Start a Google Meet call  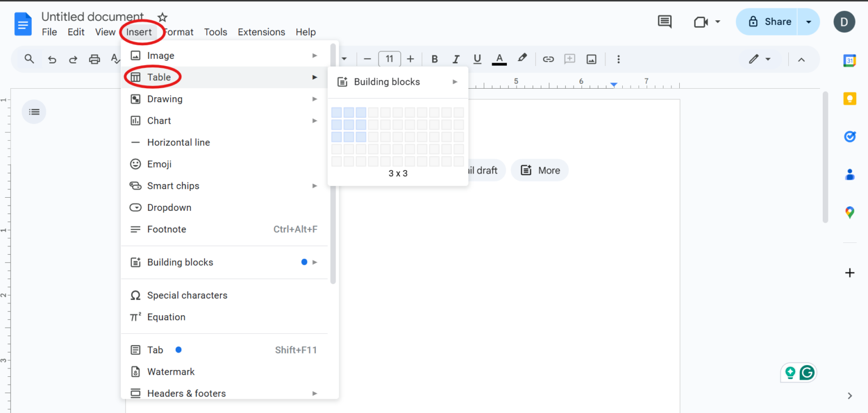pos(701,21)
